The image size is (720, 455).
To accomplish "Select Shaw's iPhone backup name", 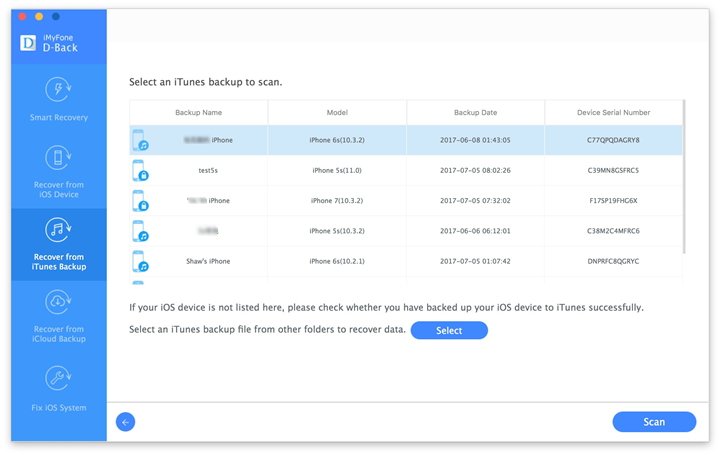I will [x=208, y=261].
